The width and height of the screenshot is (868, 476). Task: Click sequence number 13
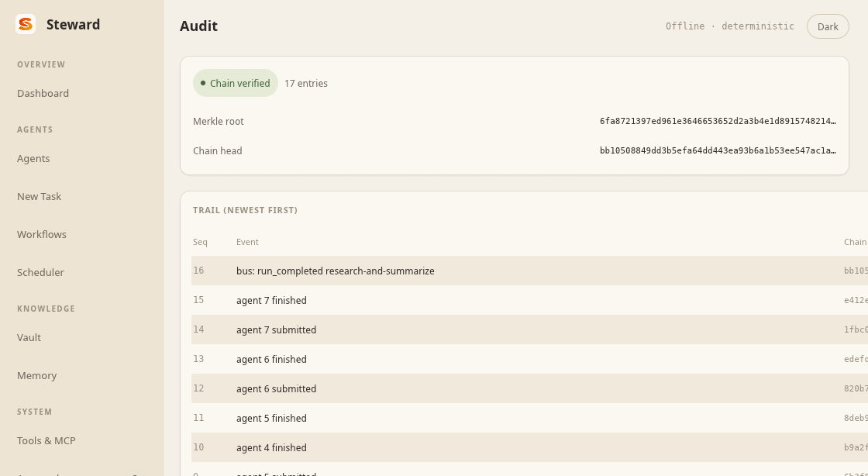coord(198,359)
